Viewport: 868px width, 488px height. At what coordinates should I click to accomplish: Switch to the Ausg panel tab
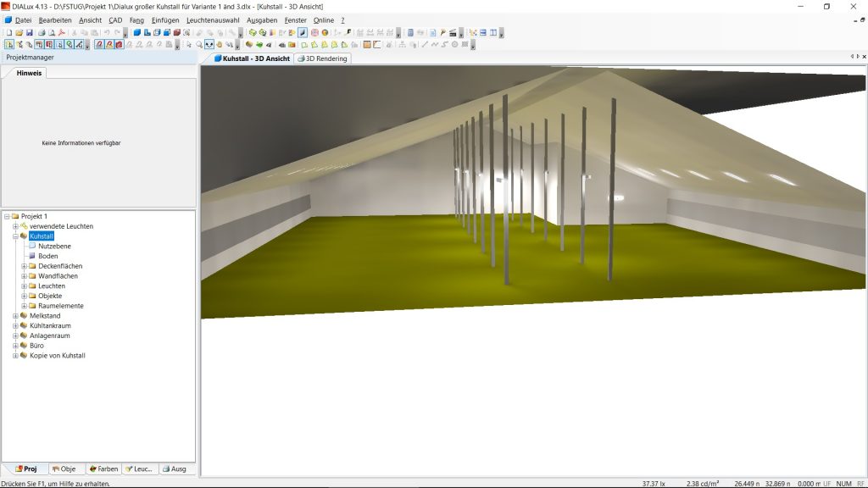pyautogui.click(x=175, y=469)
